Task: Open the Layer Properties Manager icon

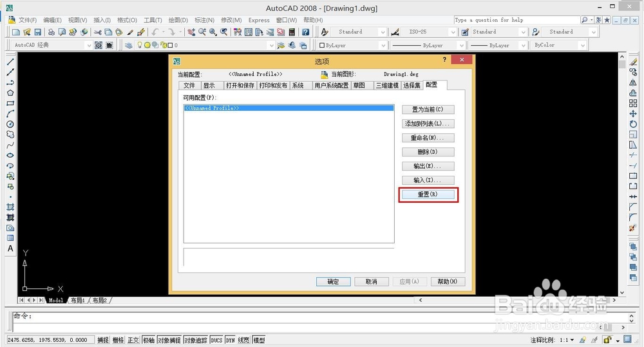Action: 129,45
